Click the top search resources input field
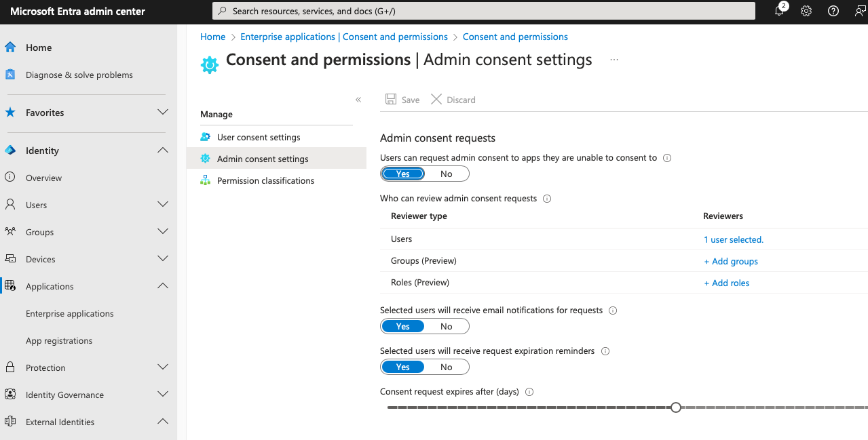Viewport: 868px width, 440px height. (483, 11)
